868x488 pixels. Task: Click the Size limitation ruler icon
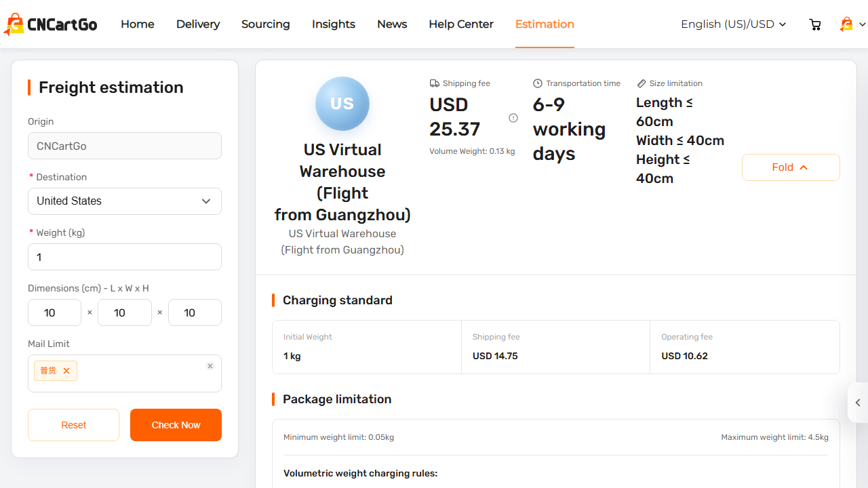click(x=642, y=83)
